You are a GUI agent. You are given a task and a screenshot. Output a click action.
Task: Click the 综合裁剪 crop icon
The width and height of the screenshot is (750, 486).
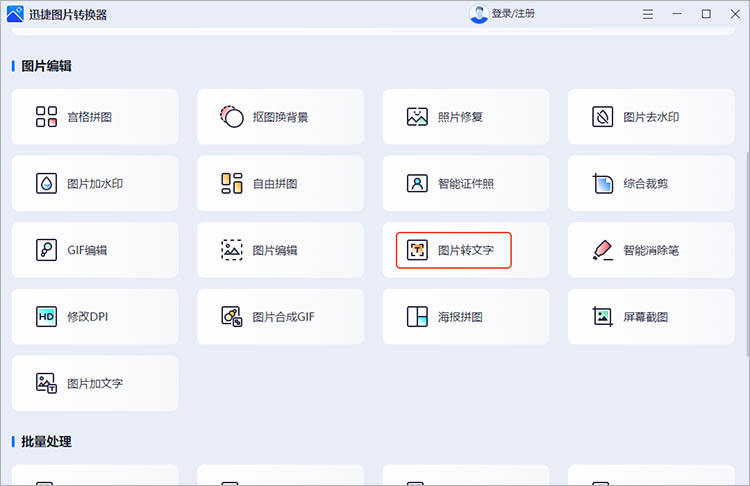603,183
